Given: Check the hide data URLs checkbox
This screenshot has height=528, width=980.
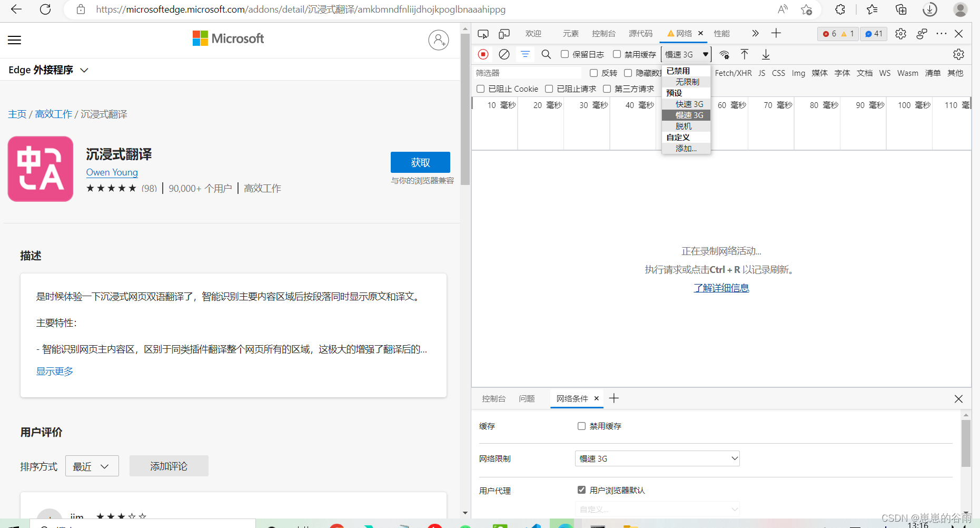Looking at the screenshot, I should point(628,73).
